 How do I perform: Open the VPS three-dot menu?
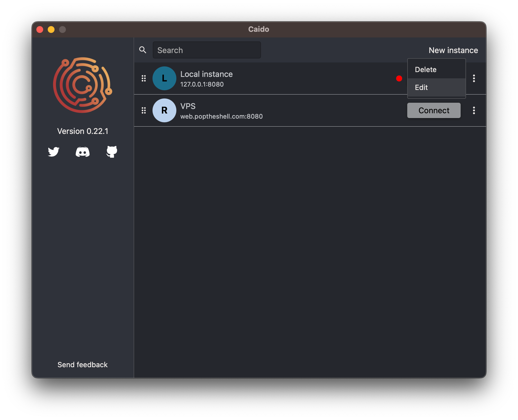pos(474,110)
